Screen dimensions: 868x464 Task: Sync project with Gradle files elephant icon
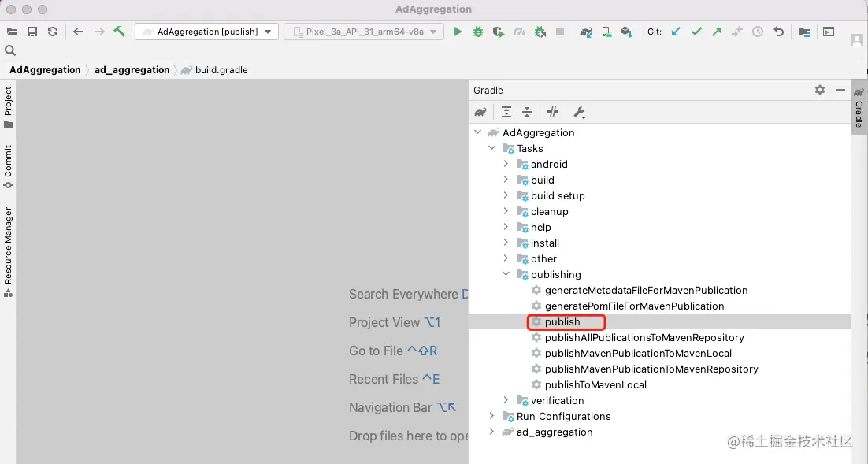click(586, 32)
